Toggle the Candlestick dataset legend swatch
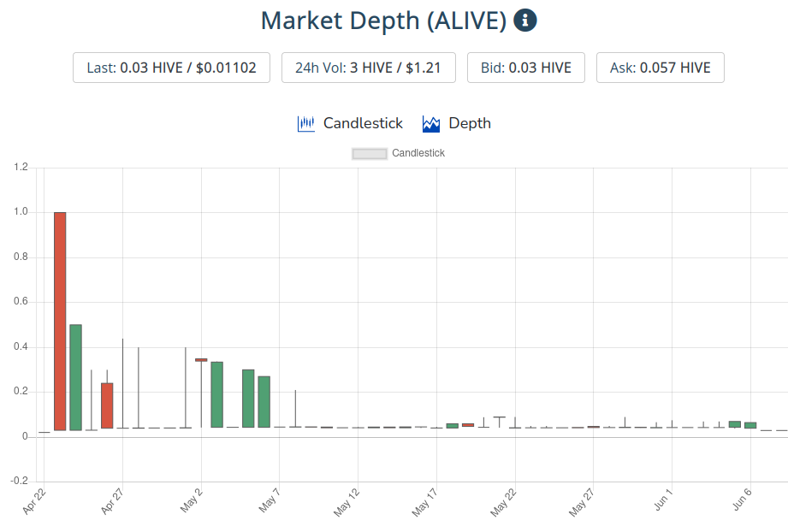Image resolution: width=788 pixels, height=532 pixels. point(370,153)
